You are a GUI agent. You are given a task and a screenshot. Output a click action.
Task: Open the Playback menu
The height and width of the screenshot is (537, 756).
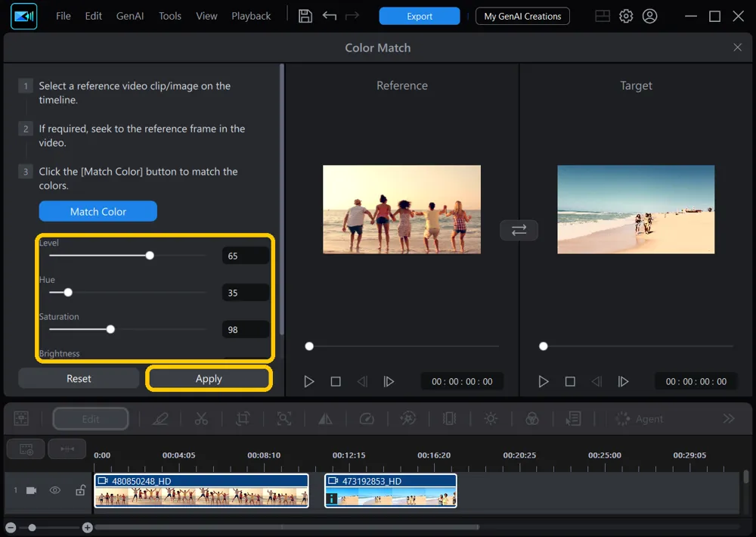tap(251, 16)
